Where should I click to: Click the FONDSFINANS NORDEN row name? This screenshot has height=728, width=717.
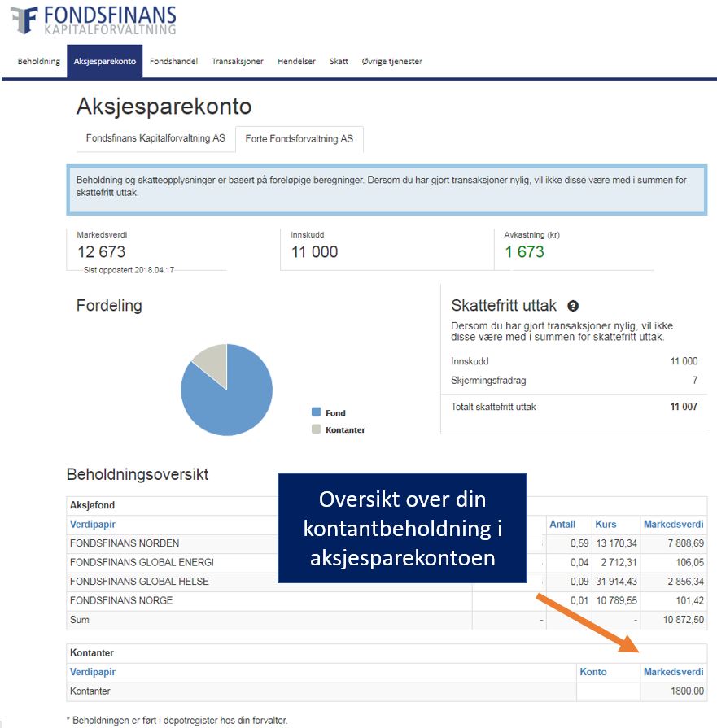125,543
